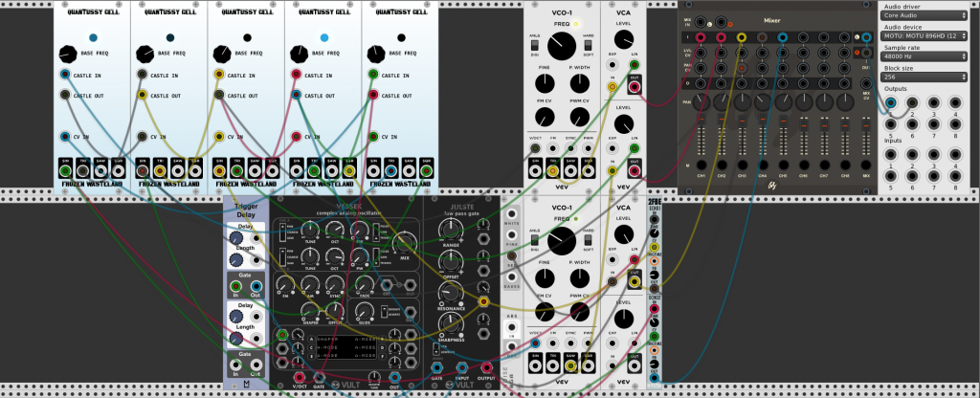Click audio interface input 1 jack
The width and height of the screenshot is (980, 398).
890,154
